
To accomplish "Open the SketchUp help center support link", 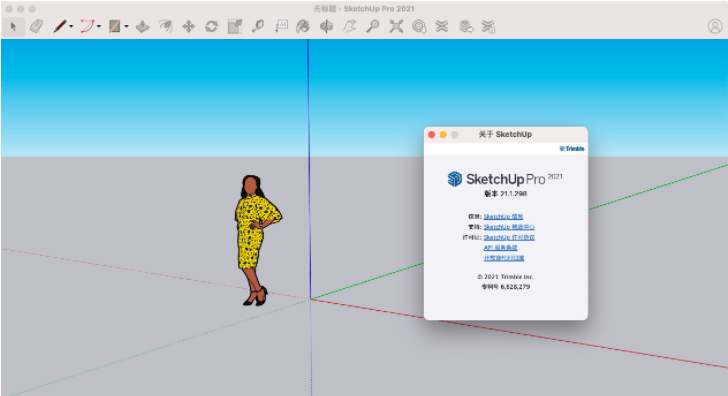I will tap(509, 227).
